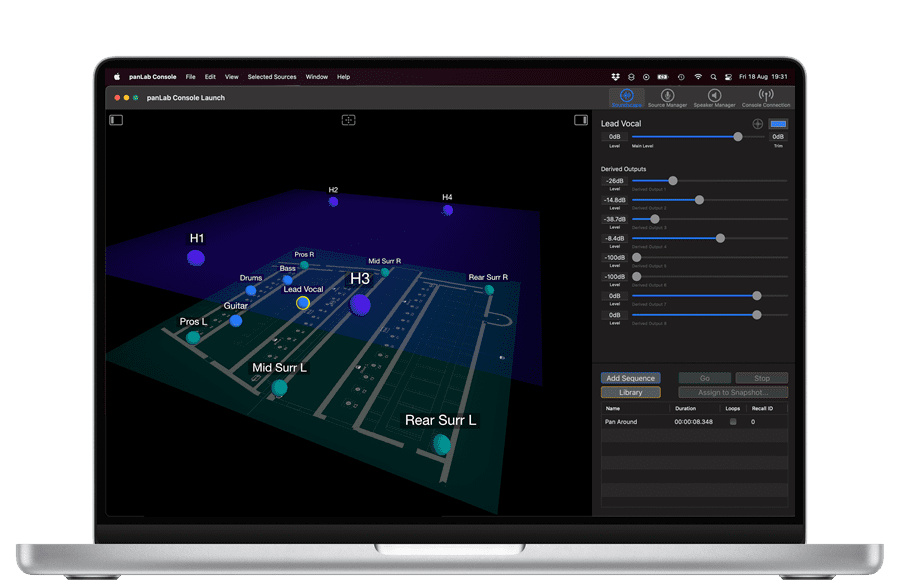900x585 pixels.
Task: Toggle the left sidebar panel icon
Action: (x=117, y=120)
